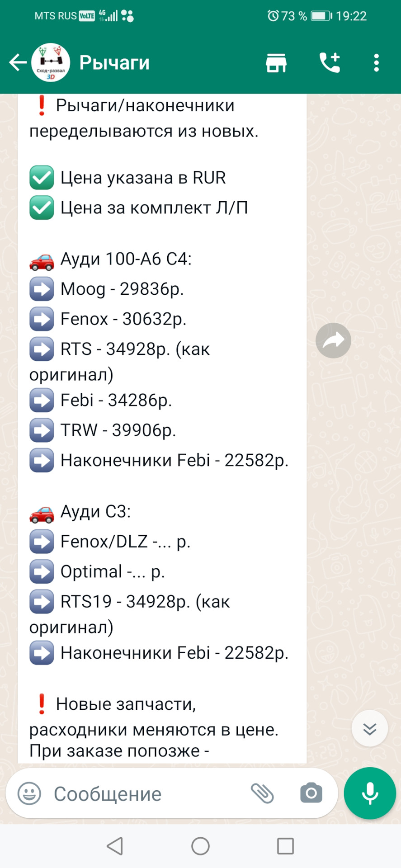Open the camera from message bar
401x868 pixels.
pos(311,793)
